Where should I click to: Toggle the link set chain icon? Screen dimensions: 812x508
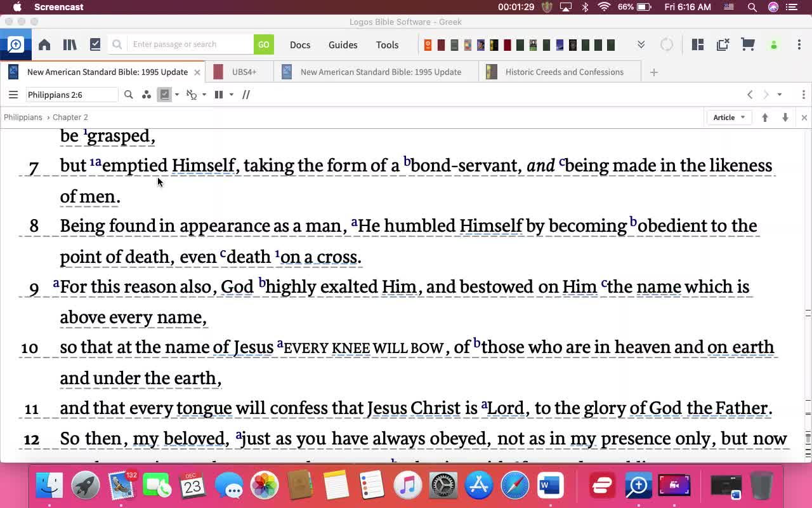coord(192,95)
